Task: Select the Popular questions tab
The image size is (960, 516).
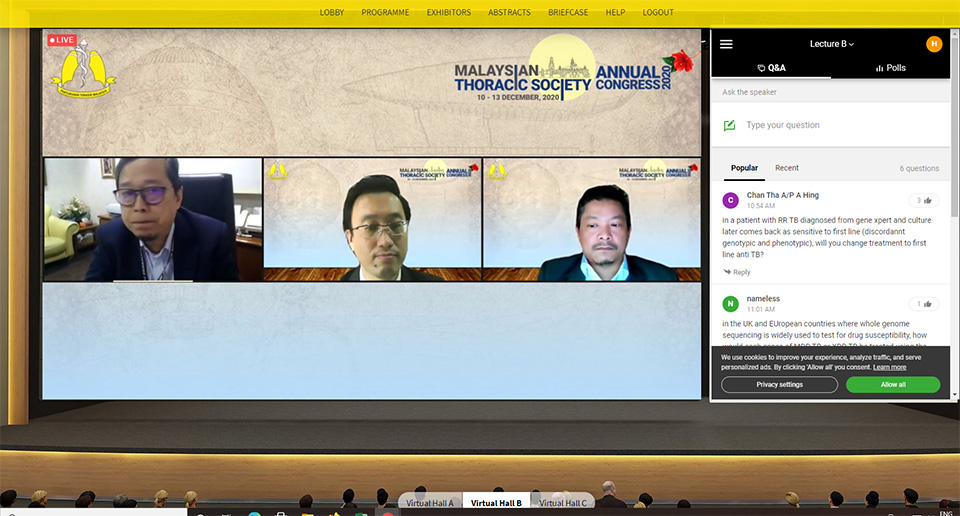Action: coord(744,168)
